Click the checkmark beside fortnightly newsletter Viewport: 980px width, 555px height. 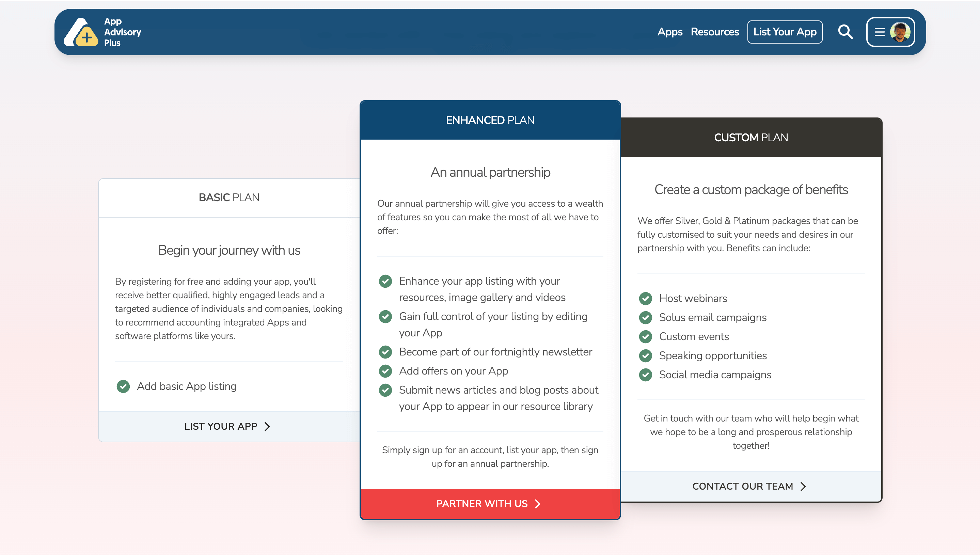pos(385,352)
